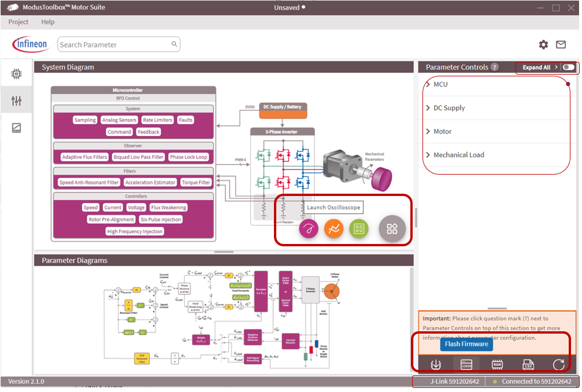
Task: Select the Faults block
Action: 186,120
